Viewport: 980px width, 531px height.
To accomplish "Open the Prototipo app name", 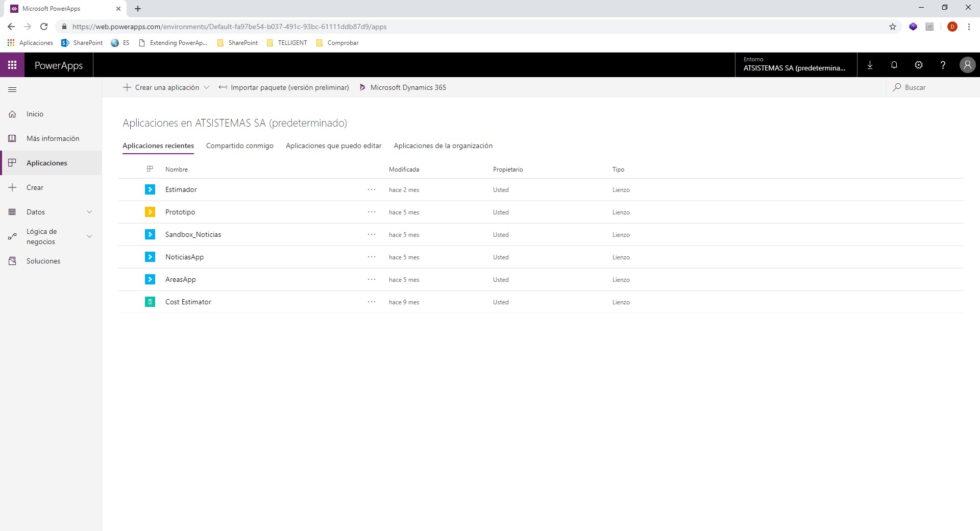I will pyautogui.click(x=180, y=212).
